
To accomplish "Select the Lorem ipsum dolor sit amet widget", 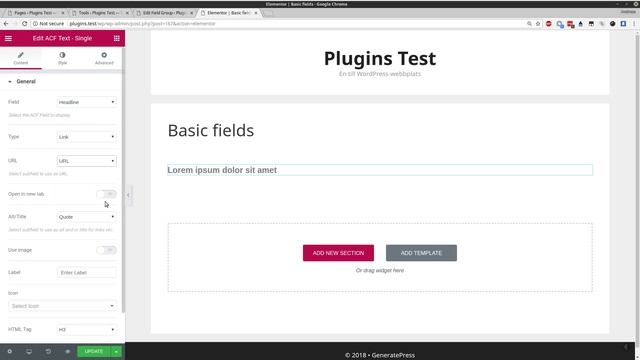I will tap(380, 170).
